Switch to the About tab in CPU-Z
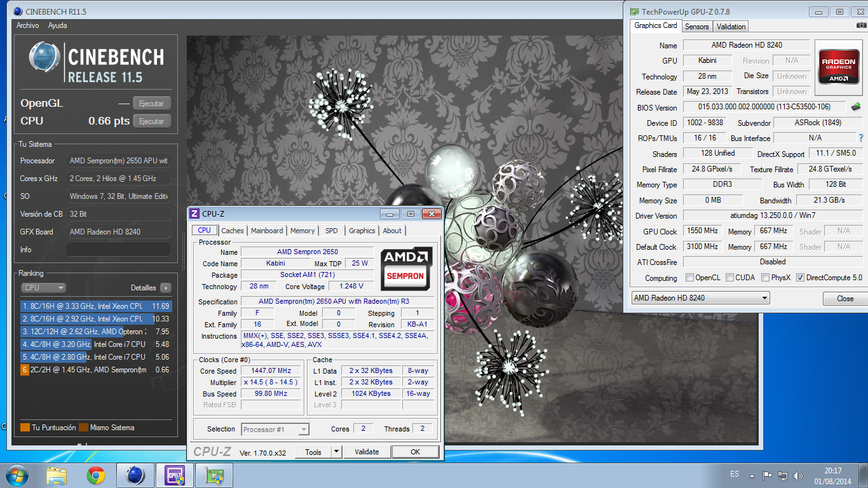The width and height of the screenshot is (868, 488). pyautogui.click(x=392, y=231)
